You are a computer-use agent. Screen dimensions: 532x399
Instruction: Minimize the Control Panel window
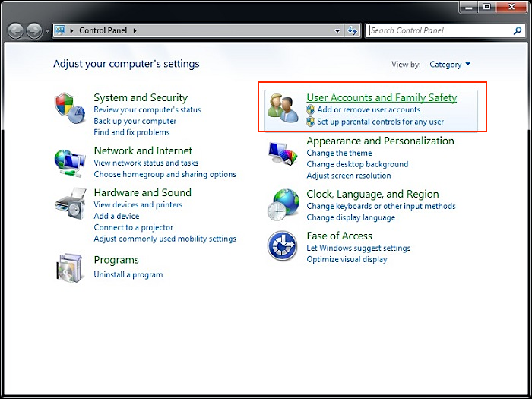[x=469, y=7]
